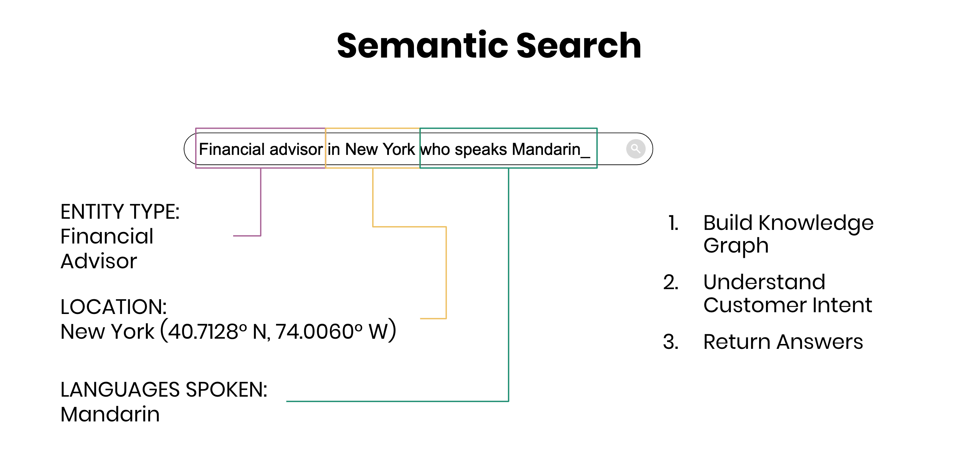Click the 'Mandarin' language value
980x457 pixels.
point(110,414)
